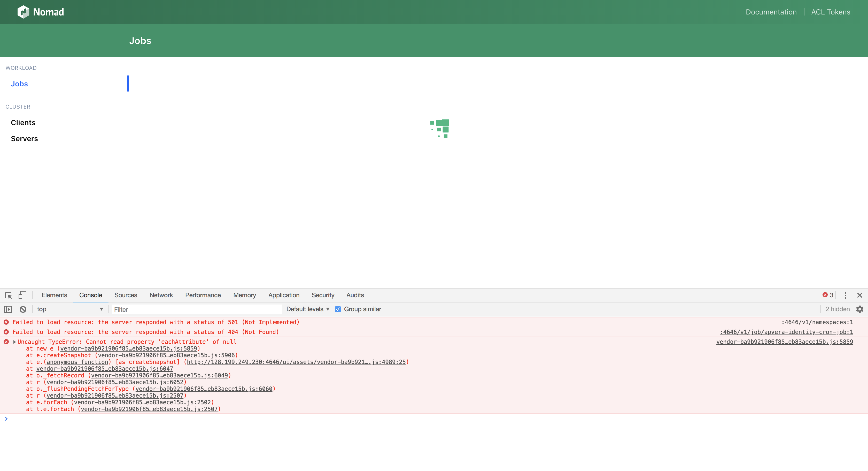
Task: Open the :4646/v1/namespaces:1 source link
Action: (817, 322)
